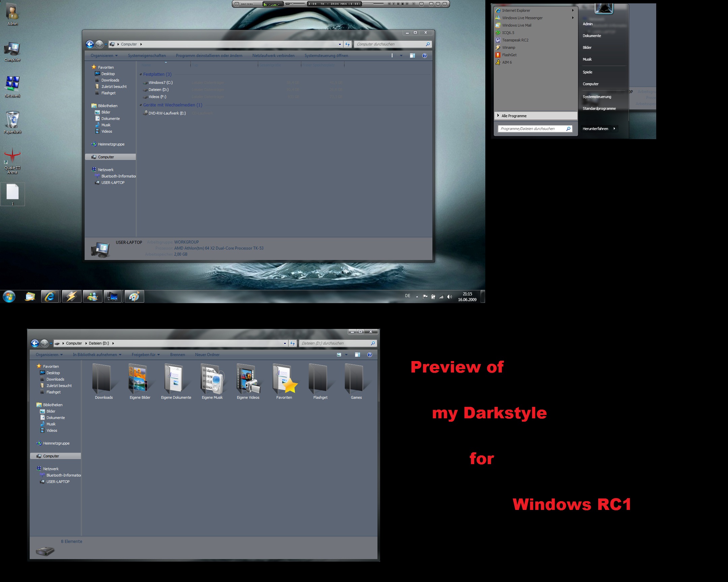Click Systemsteuerung öffnen
This screenshot has width=728, height=582.
[326, 56]
